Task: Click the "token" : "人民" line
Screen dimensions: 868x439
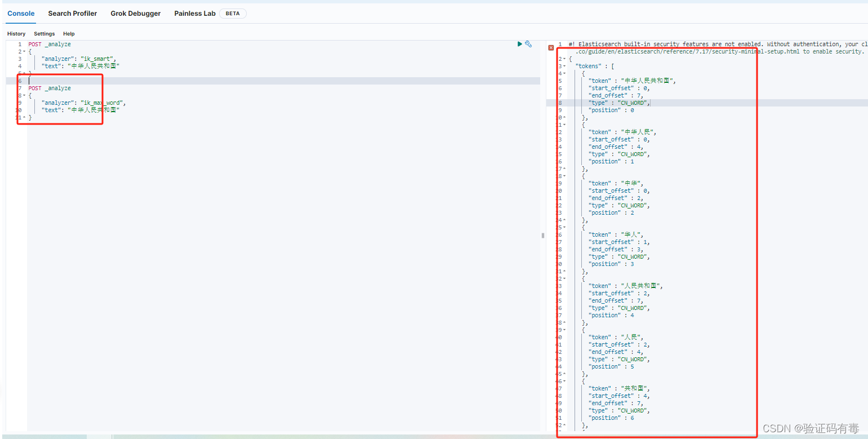Action: [x=616, y=337]
